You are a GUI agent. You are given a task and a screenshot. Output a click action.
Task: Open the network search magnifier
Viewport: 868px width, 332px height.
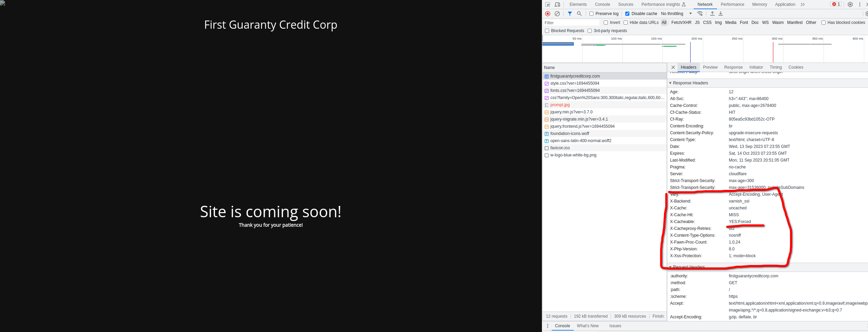tap(579, 14)
